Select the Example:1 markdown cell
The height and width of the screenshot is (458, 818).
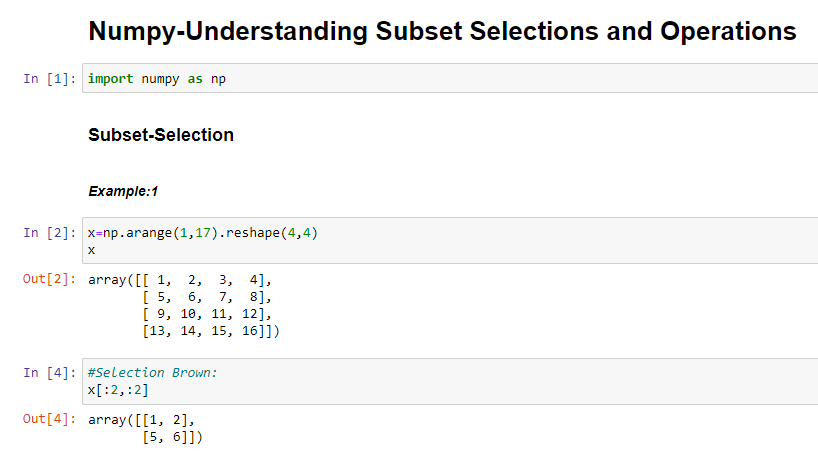click(123, 191)
